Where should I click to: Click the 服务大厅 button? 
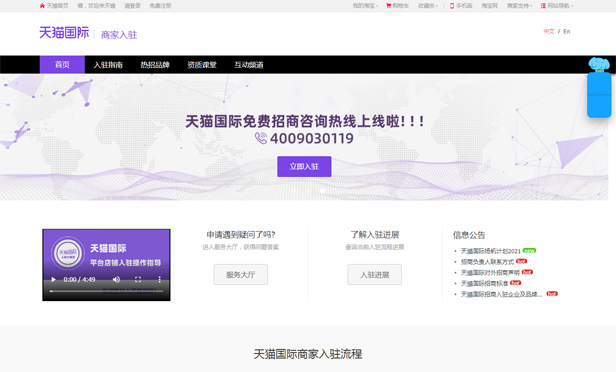coord(240,275)
